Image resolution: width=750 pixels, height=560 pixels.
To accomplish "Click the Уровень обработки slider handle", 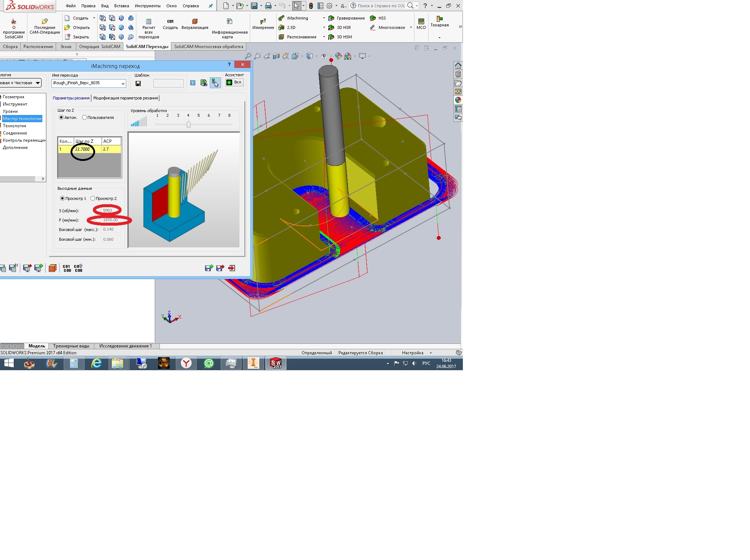I will point(188,124).
